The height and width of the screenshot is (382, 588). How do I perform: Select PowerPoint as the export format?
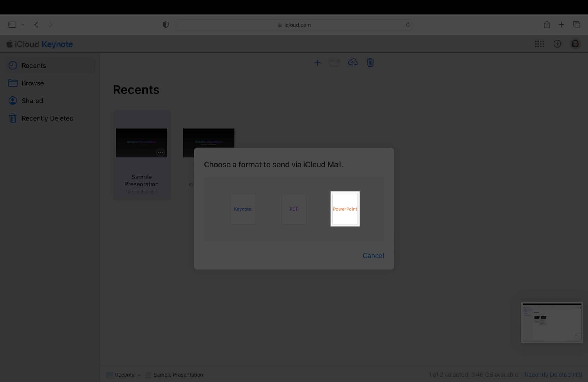(x=345, y=208)
